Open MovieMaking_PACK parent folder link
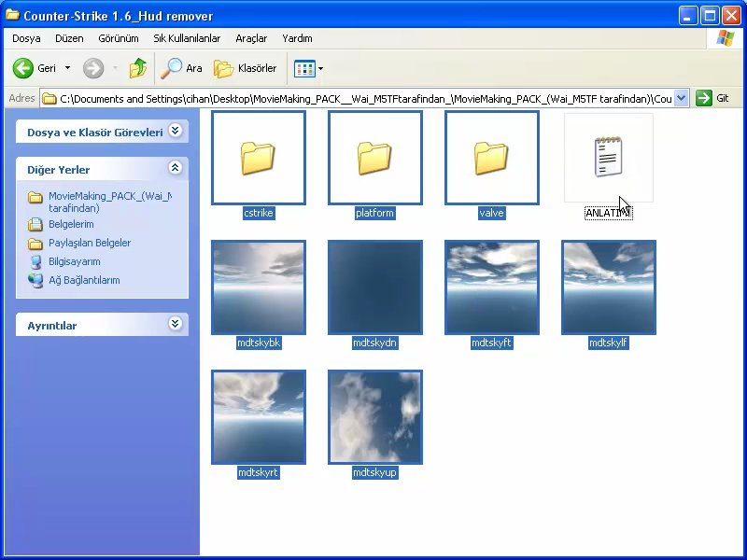The image size is (747, 560). [x=110, y=202]
